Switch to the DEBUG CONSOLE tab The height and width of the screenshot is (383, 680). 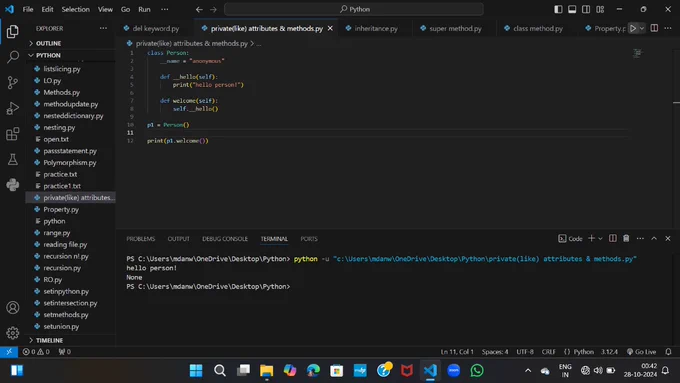coord(225,239)
